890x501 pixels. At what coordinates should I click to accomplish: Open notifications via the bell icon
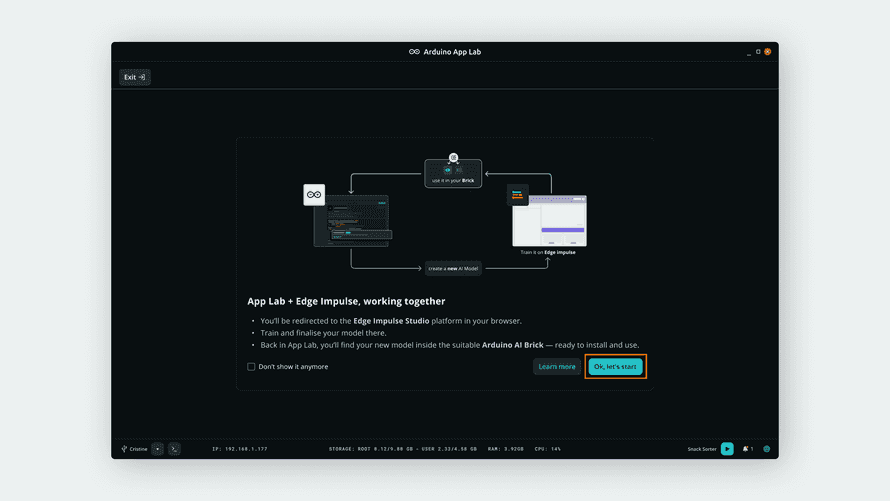click(745, 449)
